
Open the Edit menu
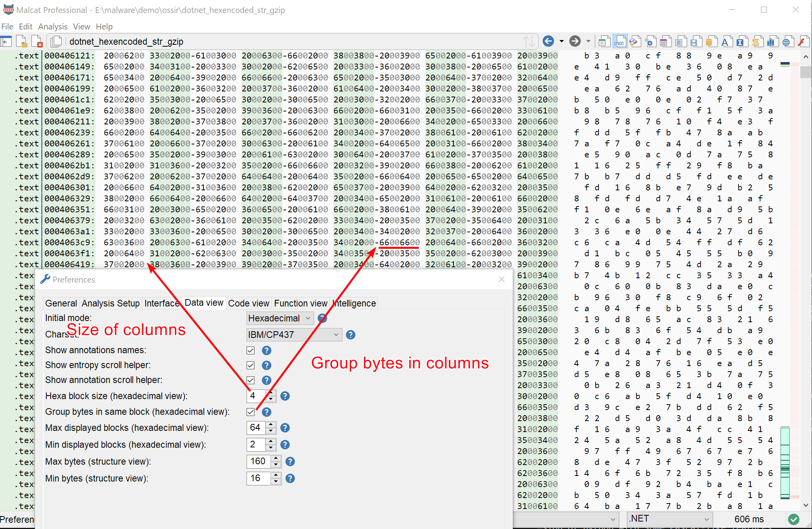pyautogui.click(x=26, y=27)
